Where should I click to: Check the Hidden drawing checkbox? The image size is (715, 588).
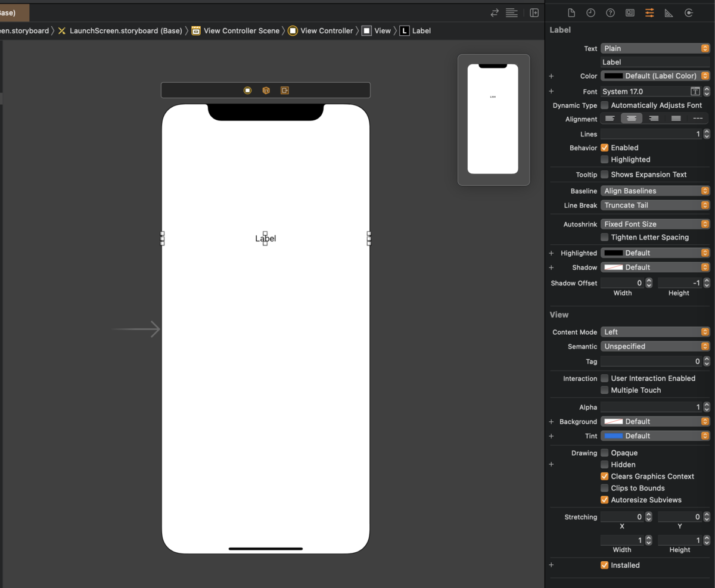coord(605,465)
